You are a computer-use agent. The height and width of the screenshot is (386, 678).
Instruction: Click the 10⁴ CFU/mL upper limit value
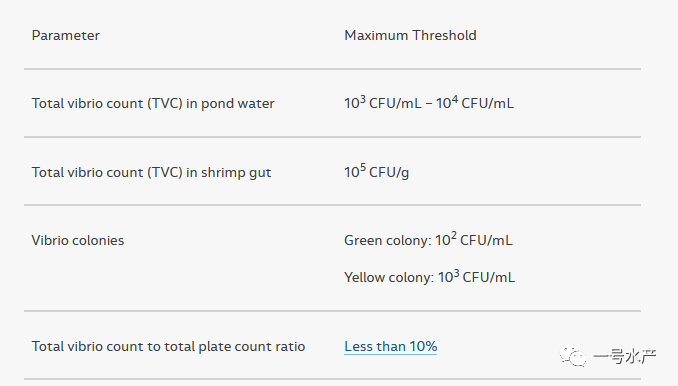click(475, 103)
